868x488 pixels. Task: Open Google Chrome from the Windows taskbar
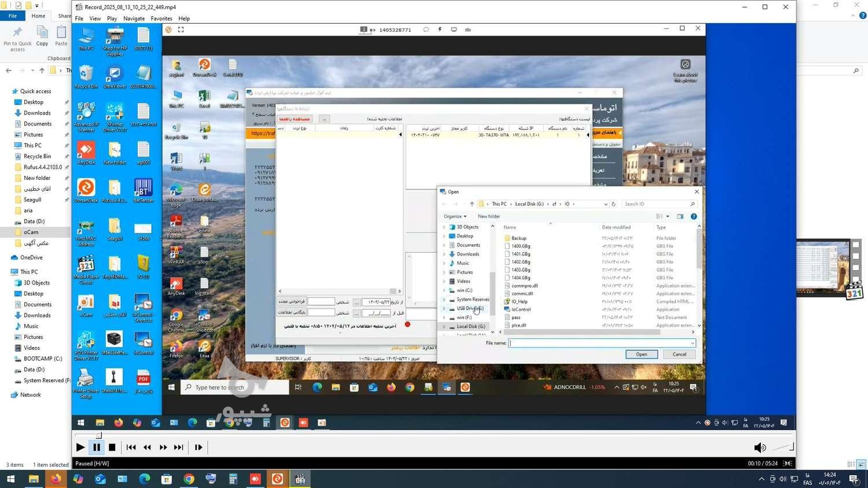coord(189,479)
